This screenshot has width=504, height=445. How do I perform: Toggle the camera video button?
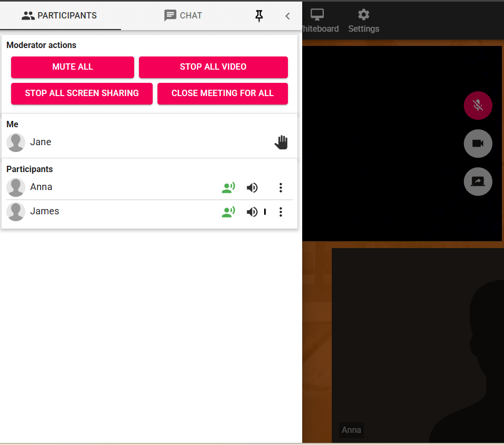coord(478,144)
